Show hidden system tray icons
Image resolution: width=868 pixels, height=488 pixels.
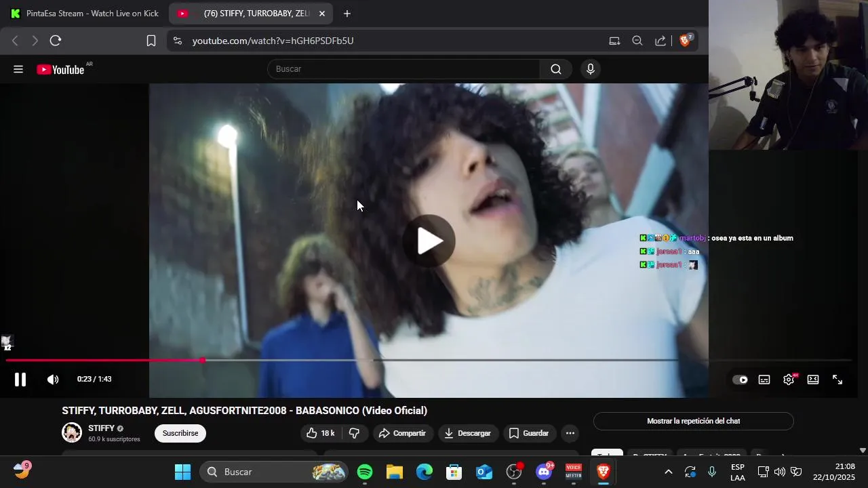point(669,472)
